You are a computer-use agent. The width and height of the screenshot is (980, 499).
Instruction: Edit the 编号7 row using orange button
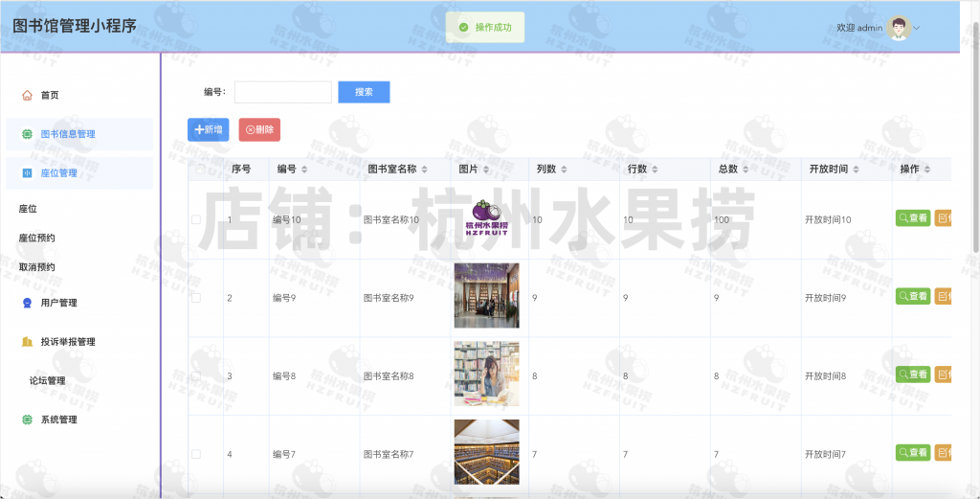coord(943,453)
